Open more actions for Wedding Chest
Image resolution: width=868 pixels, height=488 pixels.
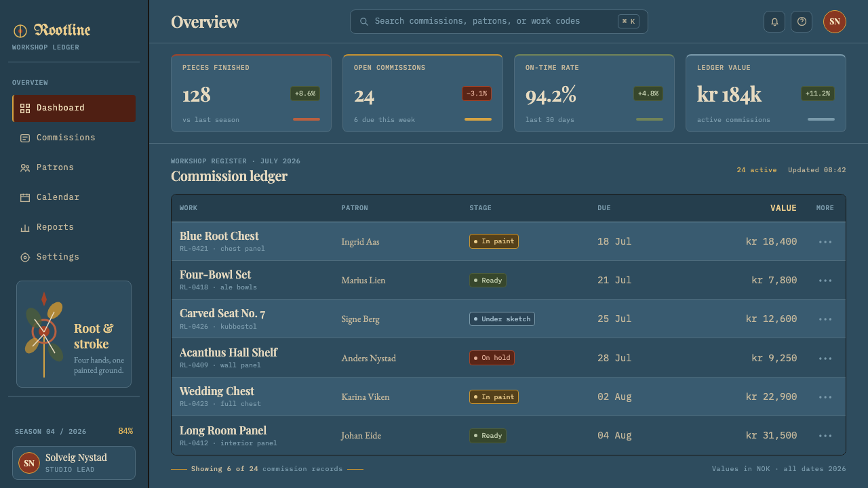click(825, 397)
